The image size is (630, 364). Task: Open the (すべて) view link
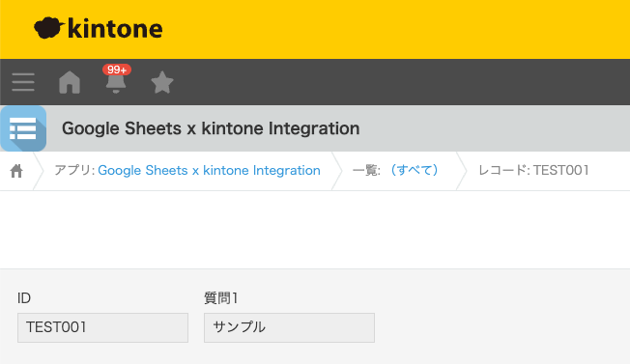415,170
